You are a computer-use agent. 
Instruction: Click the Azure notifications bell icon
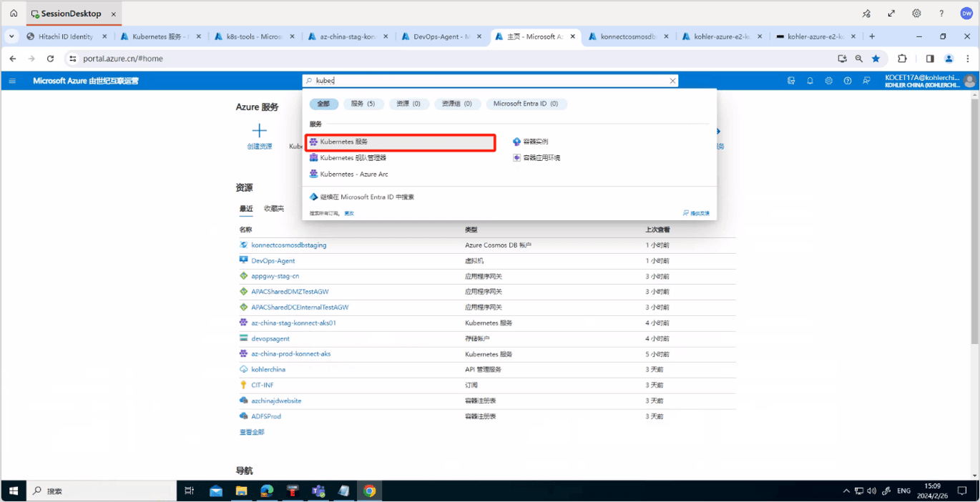810,81
